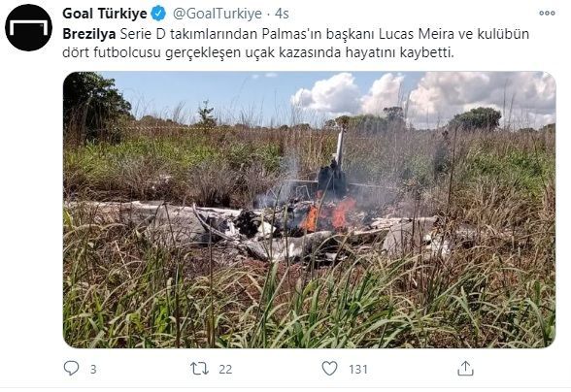Screen dimensions: 571x392
Task: Click the upright plane tail in photo
Action: (x=340, y=149)
